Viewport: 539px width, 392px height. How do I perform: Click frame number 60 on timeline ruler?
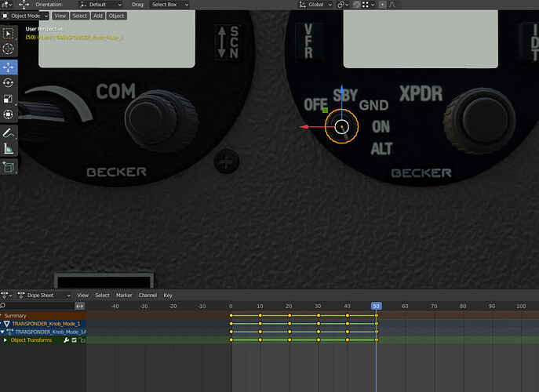coord(405,306)
